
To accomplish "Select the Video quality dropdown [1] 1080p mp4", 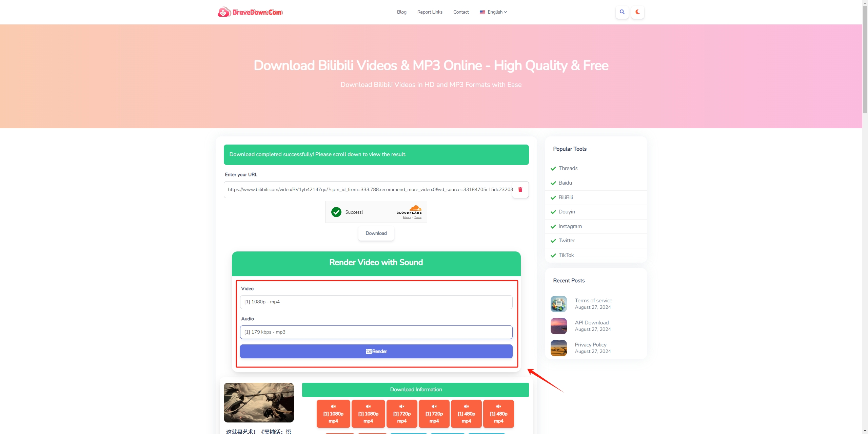I will point(376,302).
